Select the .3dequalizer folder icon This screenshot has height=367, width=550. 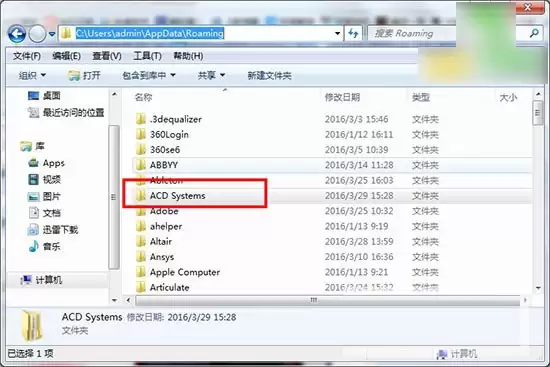[x=141, y=119]
